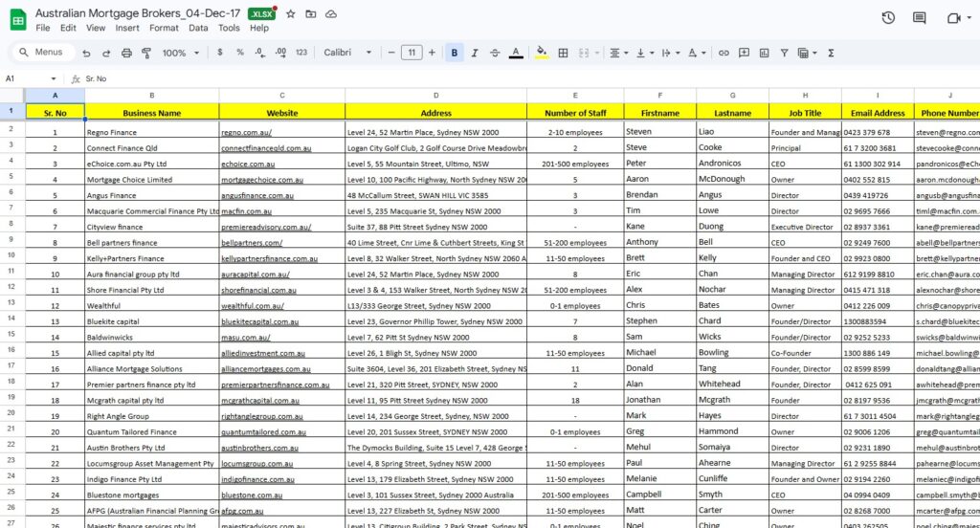Open version history clock icon

(x=888, y=18)
